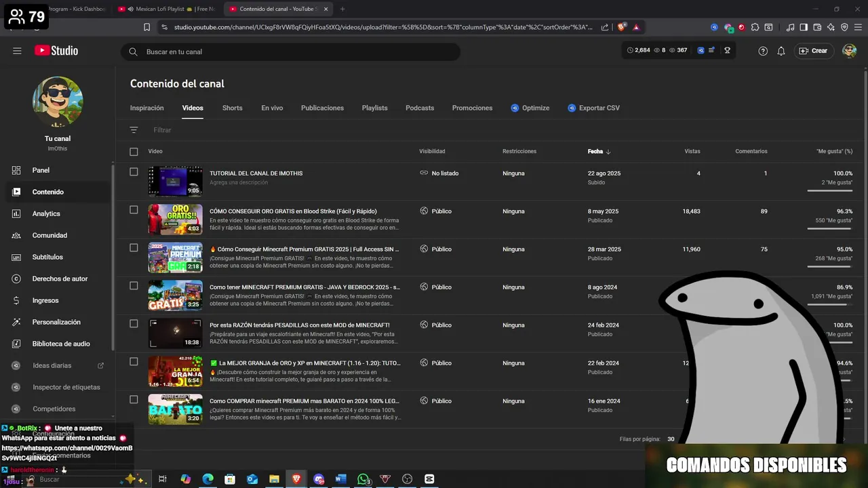Screen dimensions: 868x488
Task: Check the PESADILLAS MOD video row
Action: (134, 324)
